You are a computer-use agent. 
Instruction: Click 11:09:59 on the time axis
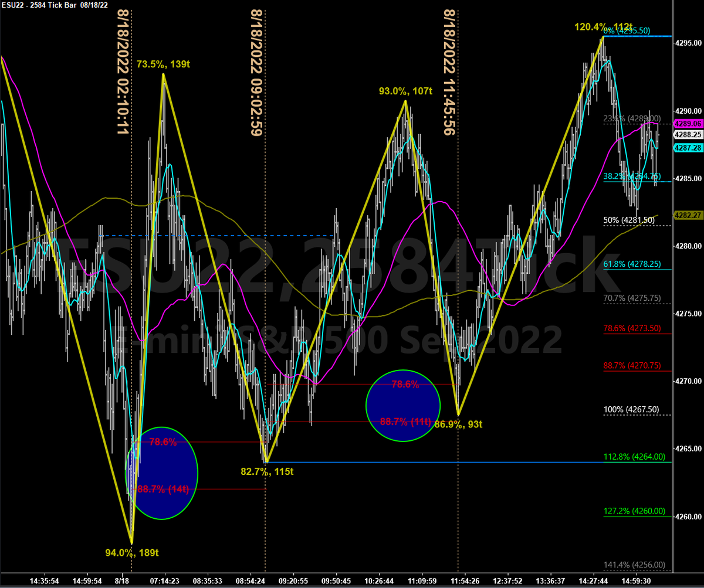point(422,581)
